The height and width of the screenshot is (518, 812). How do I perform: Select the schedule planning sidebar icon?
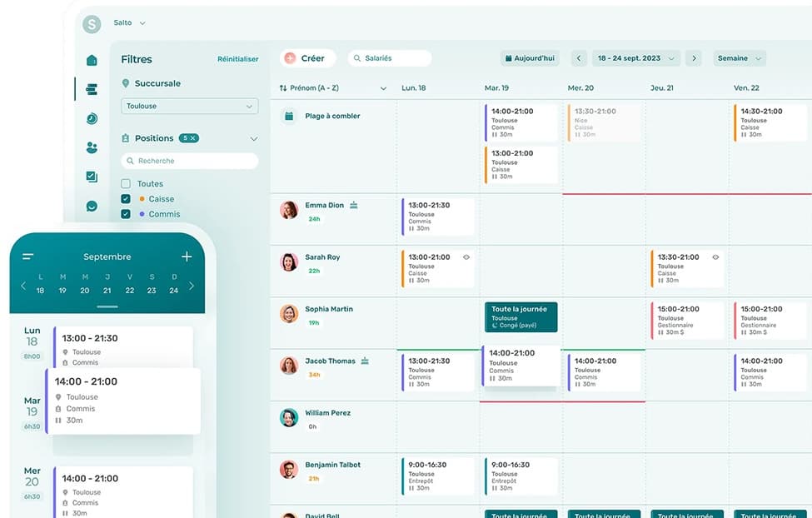click(92, 89)
